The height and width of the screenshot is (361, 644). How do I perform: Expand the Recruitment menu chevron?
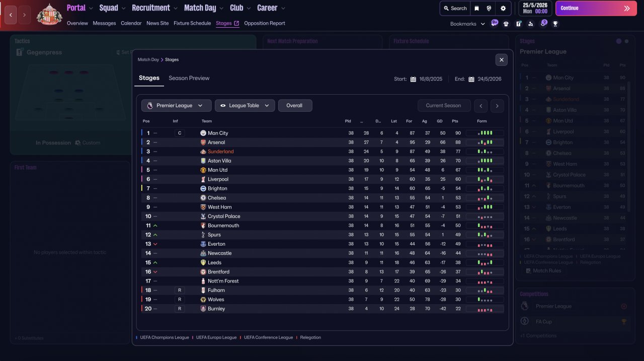[176, 9]
